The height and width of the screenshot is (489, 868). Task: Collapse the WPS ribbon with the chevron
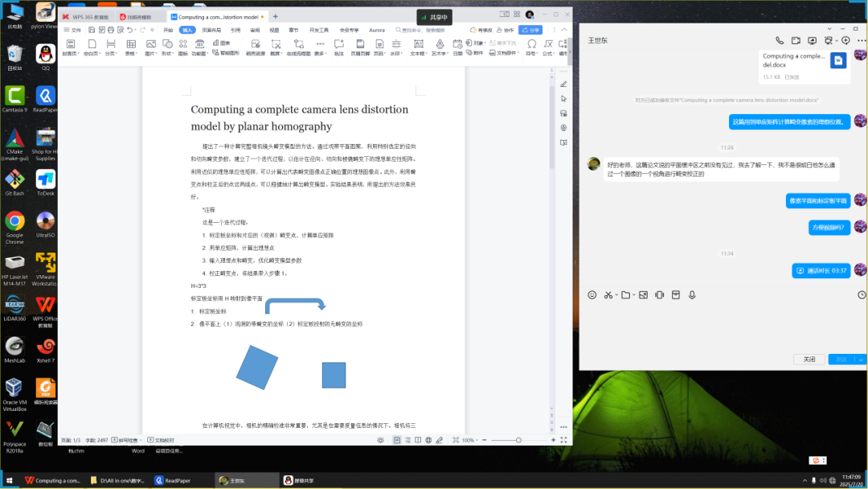click(564, 30)
